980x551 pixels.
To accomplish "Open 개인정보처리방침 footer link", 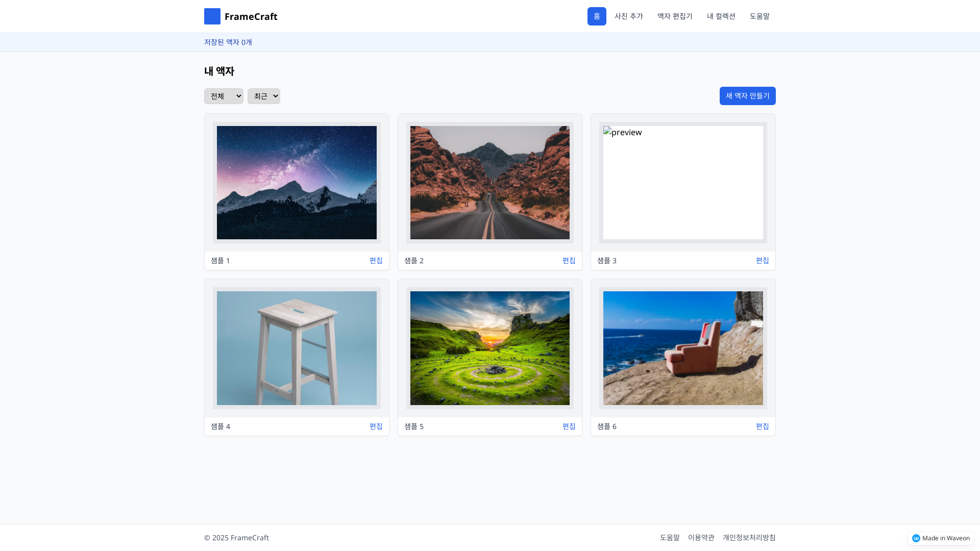I will click(x=749, y=537).
